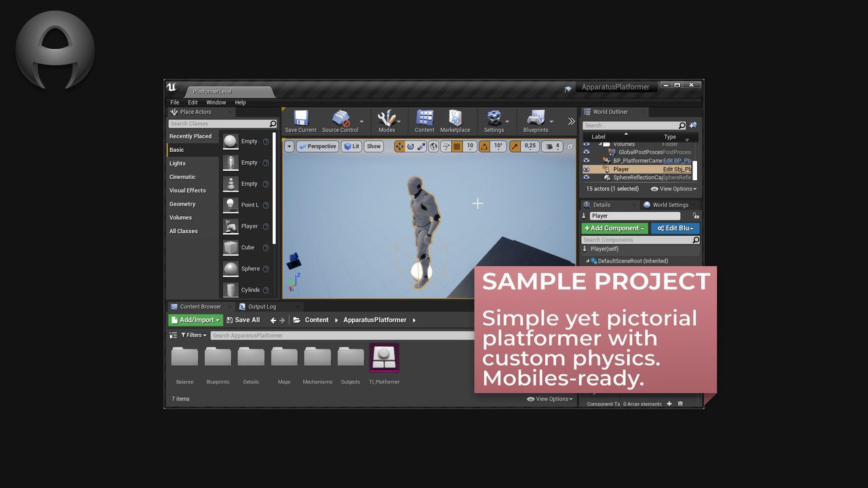The image size is (868, 488).
Task: Click the Save Current icon
Action: [x=300, y=119]
